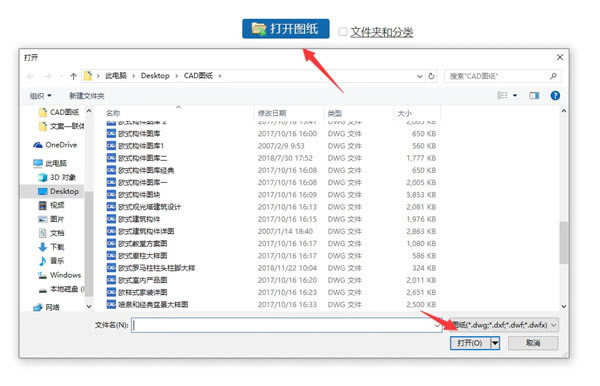Open the 图片 pictures icon in sidebar
Image resolution: width=600 pixels, height=386 pixels.
[43, 219]
